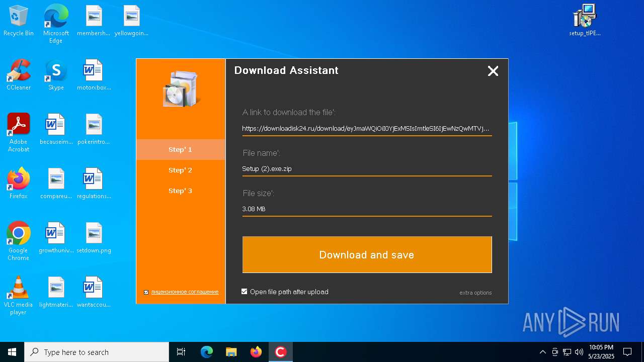Screen dimensions: 644x362
Task: Go to Step' 2 tab
Action: [181, 170]
